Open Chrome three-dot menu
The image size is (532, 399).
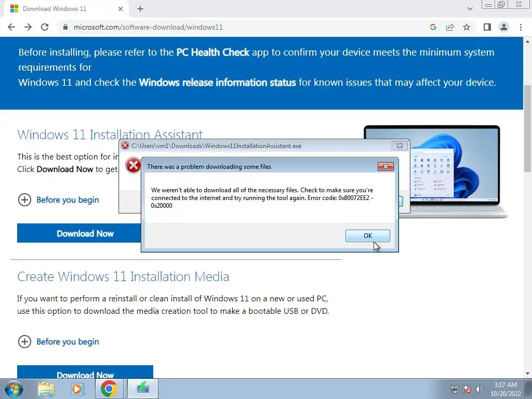pos(521,27)
